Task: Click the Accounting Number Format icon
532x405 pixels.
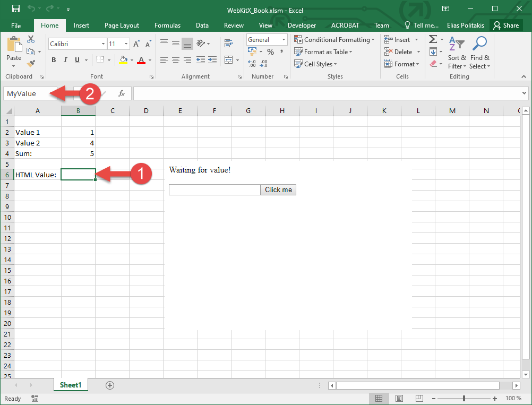Action: (x=252, y=51)
